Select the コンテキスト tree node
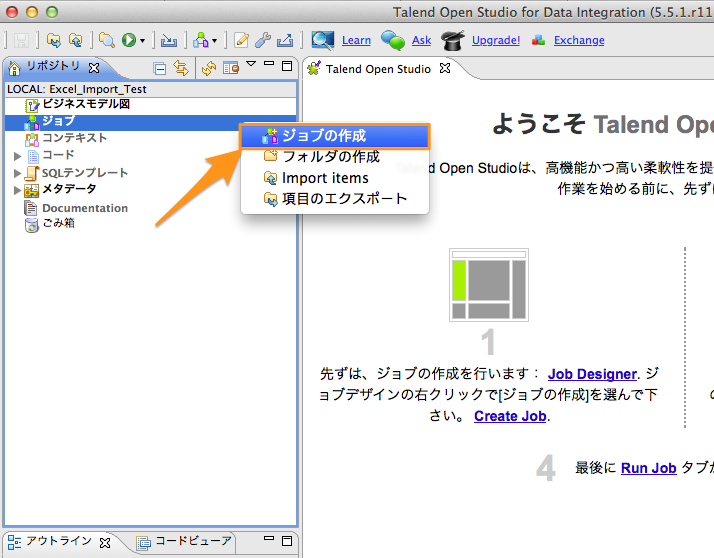This screenshot has height=558, width=714. tap(75, 138)
